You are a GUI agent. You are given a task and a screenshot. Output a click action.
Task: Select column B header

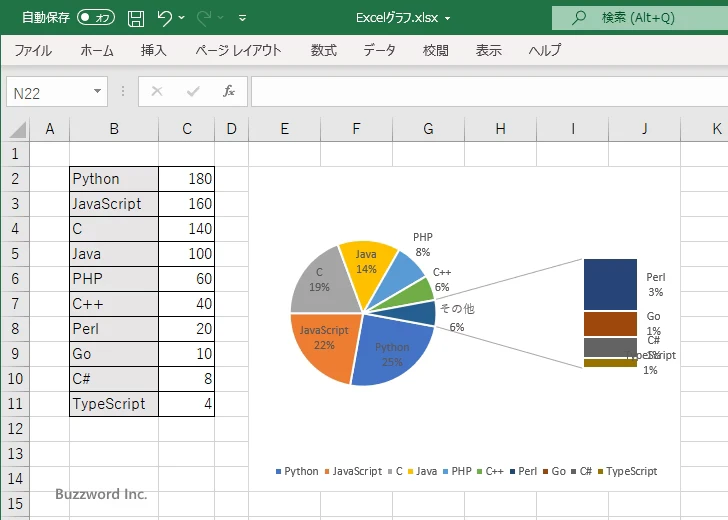(114, 129)
